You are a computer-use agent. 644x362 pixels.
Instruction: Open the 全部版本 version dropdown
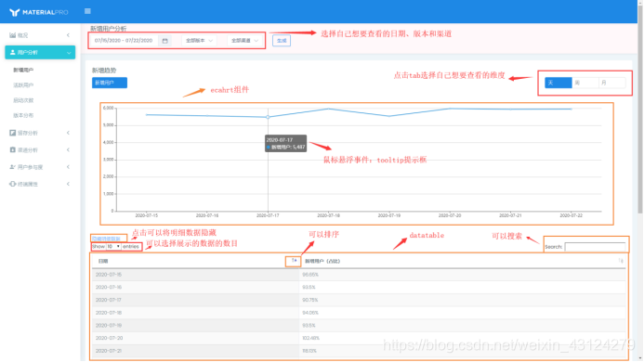tap(199, 41)
